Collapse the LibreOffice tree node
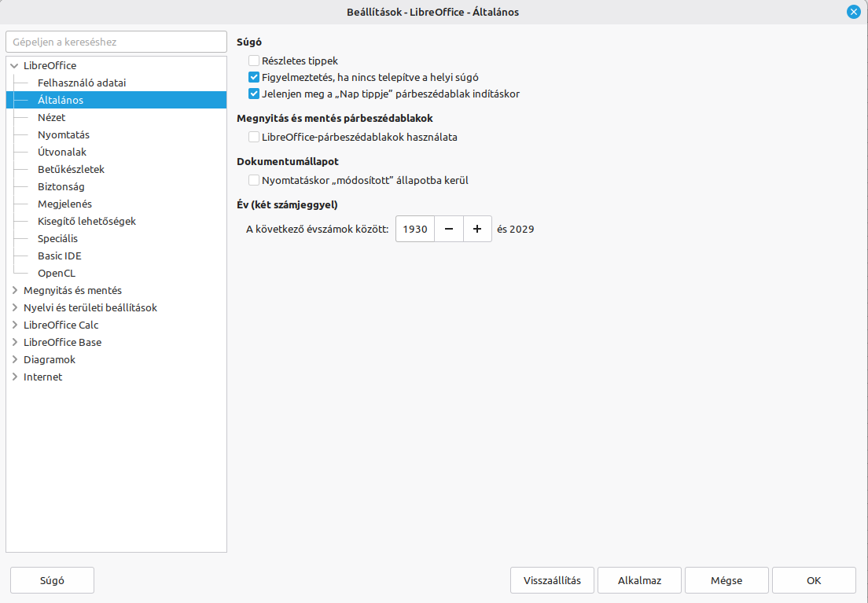Image resolution: width=868 pixels, height=603 pixels. coord(14,66)
